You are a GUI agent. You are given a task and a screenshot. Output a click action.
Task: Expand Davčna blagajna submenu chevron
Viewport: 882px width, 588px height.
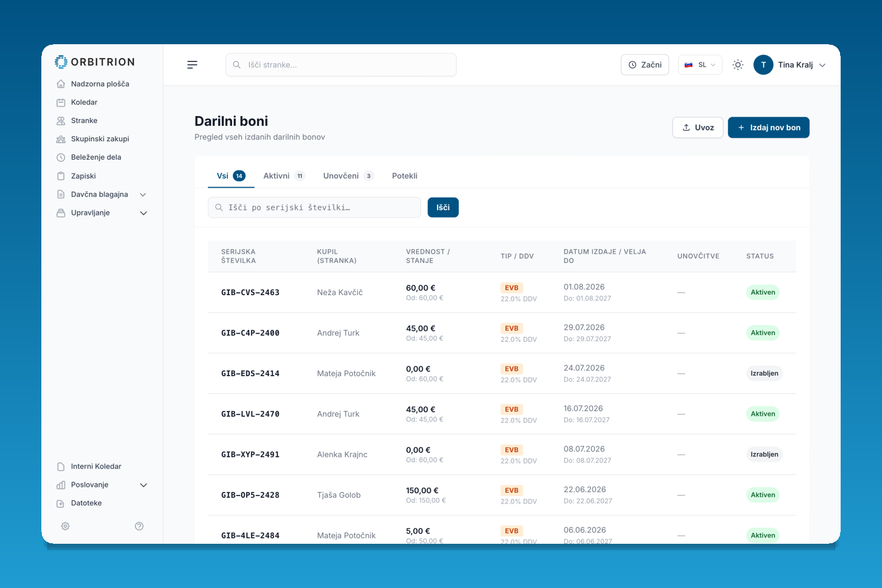(x=144, y=195)
